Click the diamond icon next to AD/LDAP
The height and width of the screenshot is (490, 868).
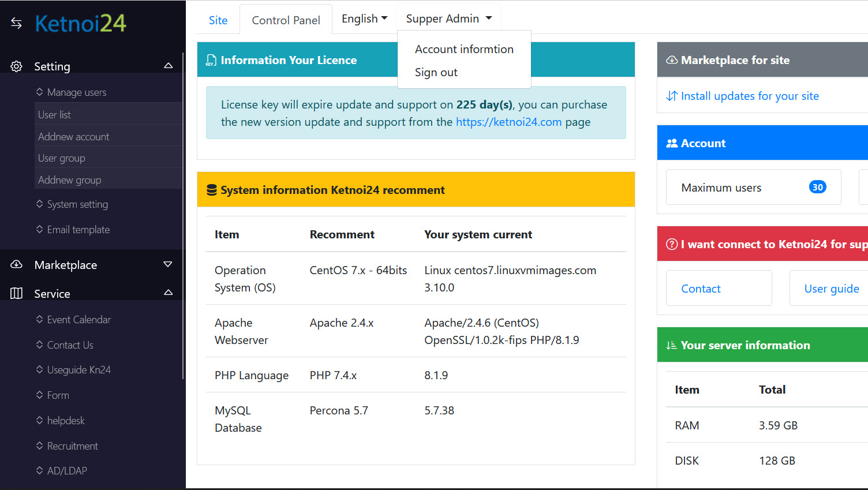[39, 470]
